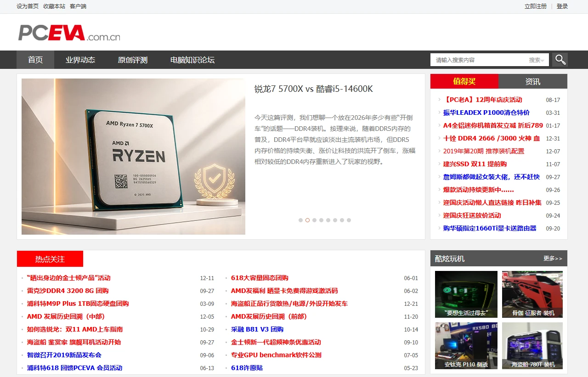The image size is (588, 377).
Task: Switch to the 资讯 tab
Action: pyautogui.click(x=533, y=81)
